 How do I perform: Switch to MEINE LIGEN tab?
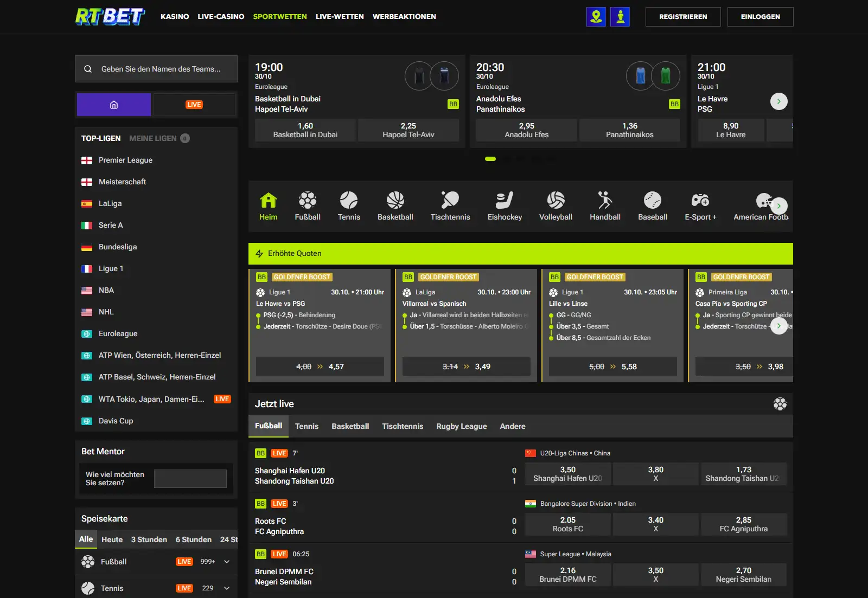click(x=159, y=138)
